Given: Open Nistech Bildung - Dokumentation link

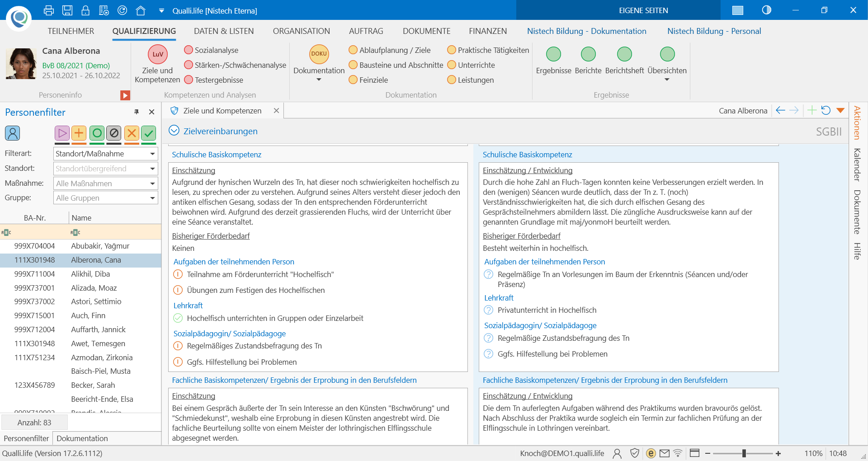Looking at the screenshot, I should coord(587,31).
